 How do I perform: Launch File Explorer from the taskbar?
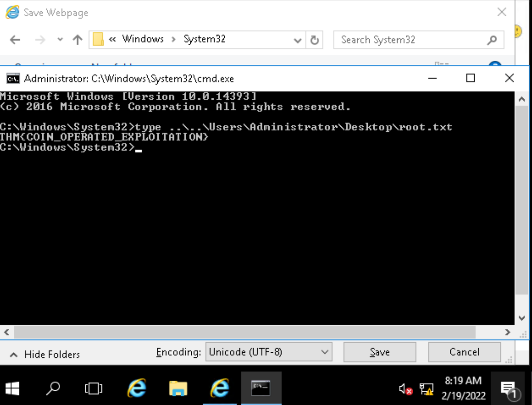tap(178, 389)
